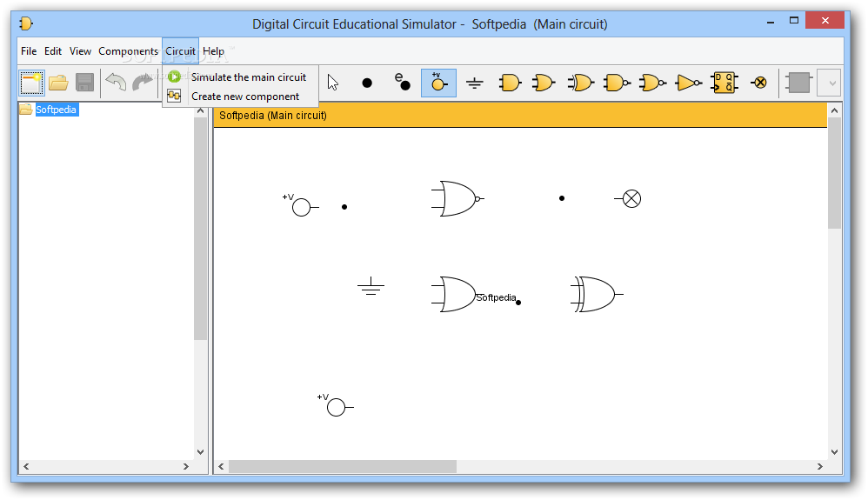This screenshot has height=500, width=868.
Task: Select the OR gate tool
Action: [544, 83]
